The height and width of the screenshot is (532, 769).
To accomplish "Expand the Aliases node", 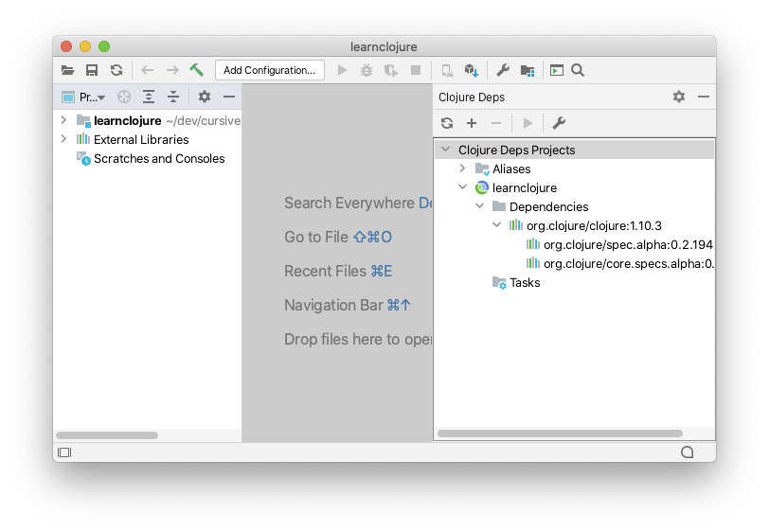I will pyautogui.click(x=462, y=168).
